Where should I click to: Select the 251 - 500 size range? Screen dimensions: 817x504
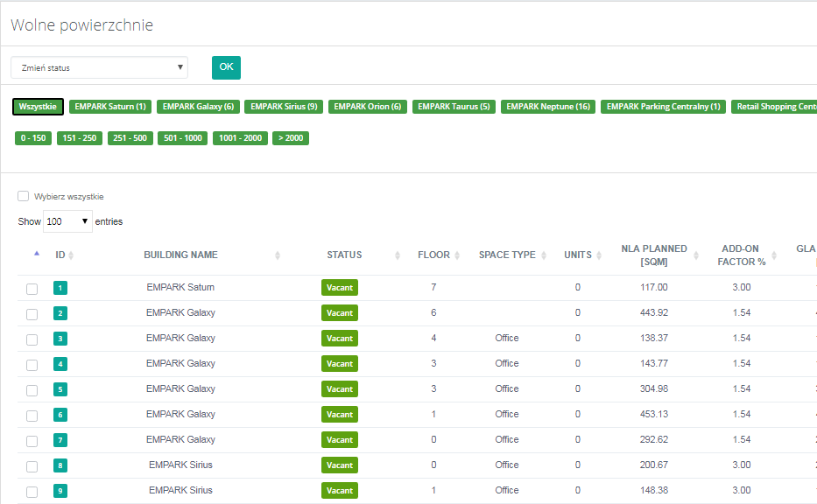130,138
